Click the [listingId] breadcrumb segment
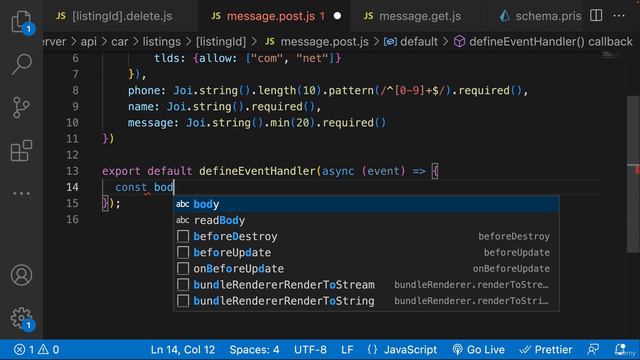640x360 pixels. click(x=221, y=42)
